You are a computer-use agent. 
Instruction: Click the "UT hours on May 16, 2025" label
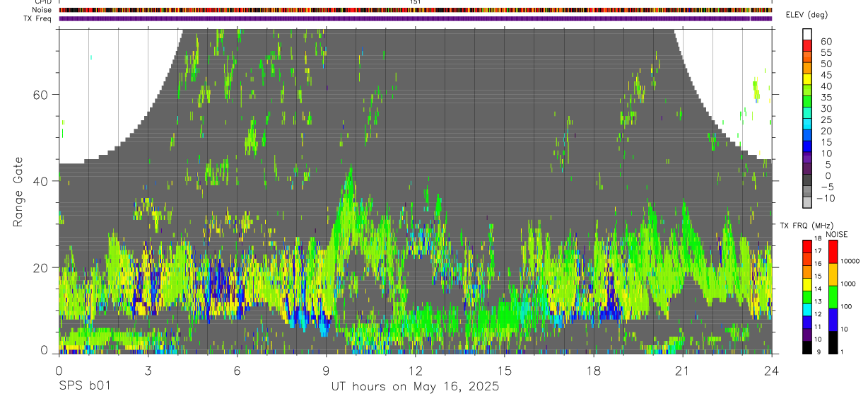point(415,386)
